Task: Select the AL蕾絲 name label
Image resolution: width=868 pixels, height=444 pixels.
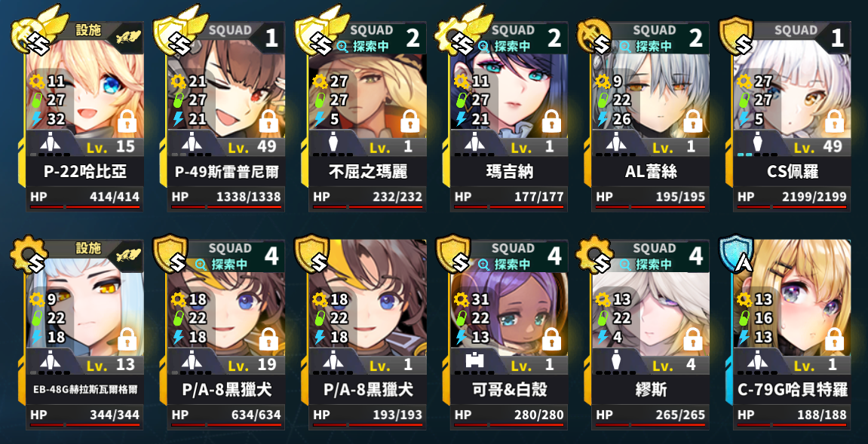Action: click(651, 172)
